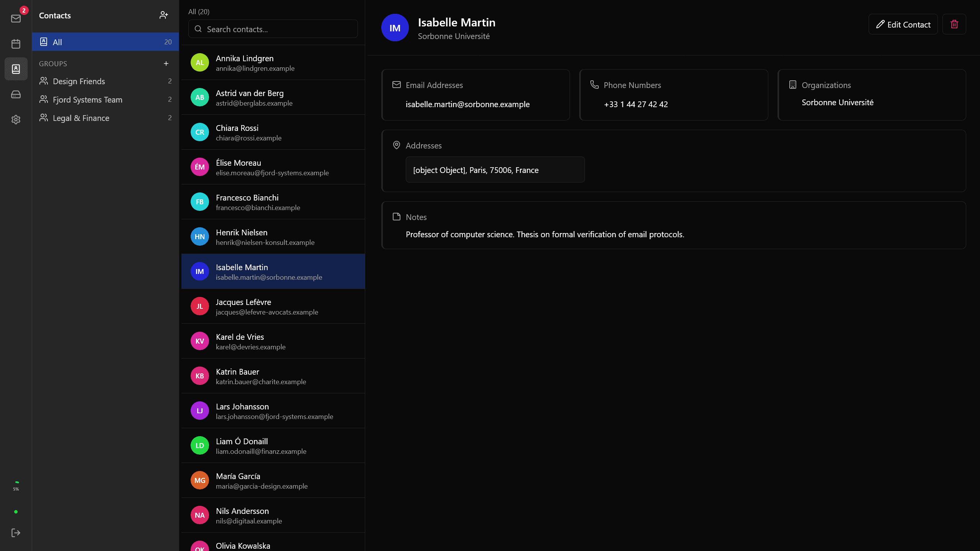980x551 pixels.
Task: Select Chiara Rossi contact
Action: click(273, 132)
